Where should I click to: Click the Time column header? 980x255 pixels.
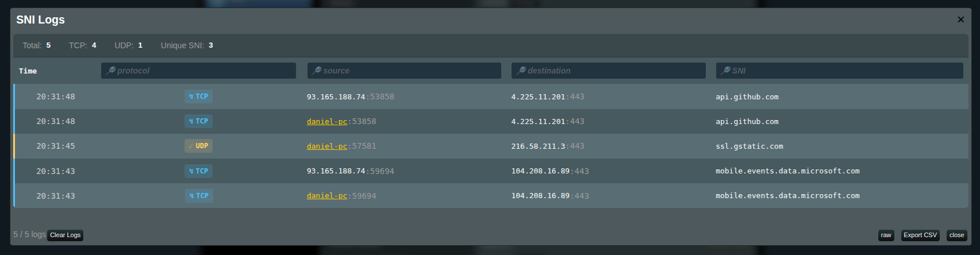[28, 71]
